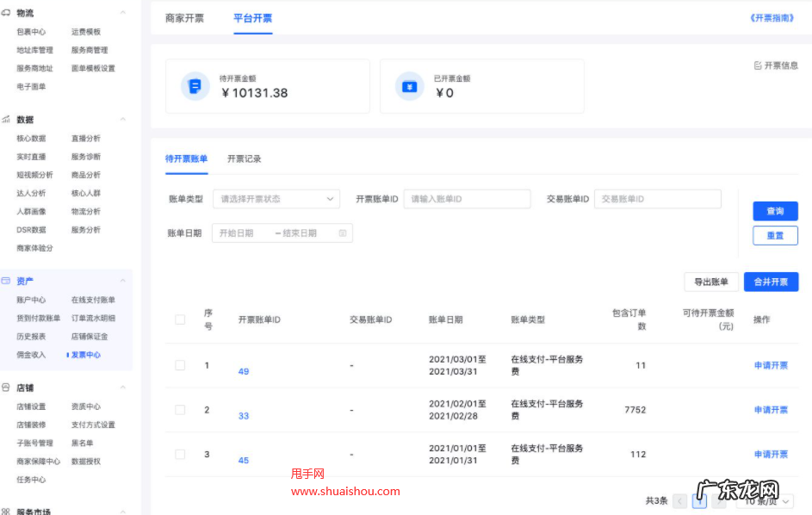
Task: Click the calendar icon in 账单日期 field
Action: point(341,233)
